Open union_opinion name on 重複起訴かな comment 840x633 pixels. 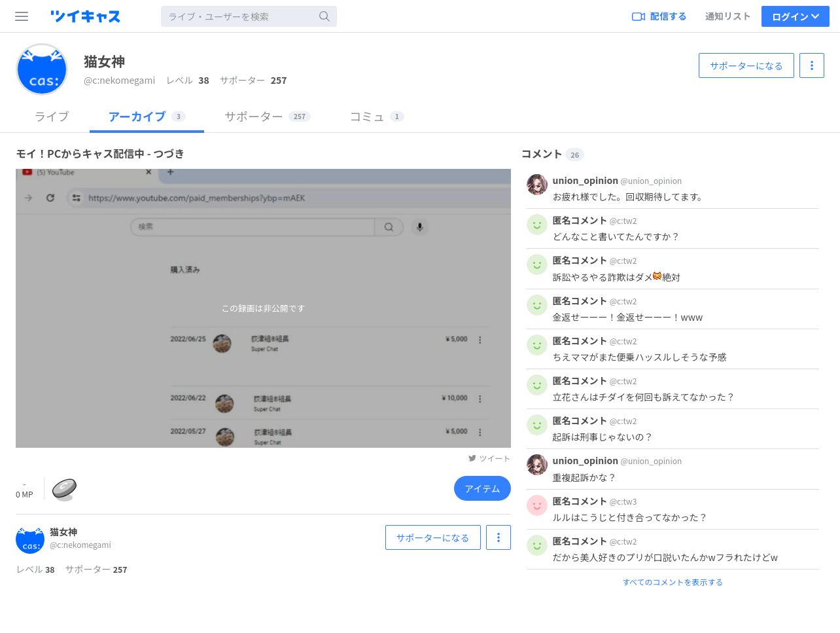coord(586,461)
